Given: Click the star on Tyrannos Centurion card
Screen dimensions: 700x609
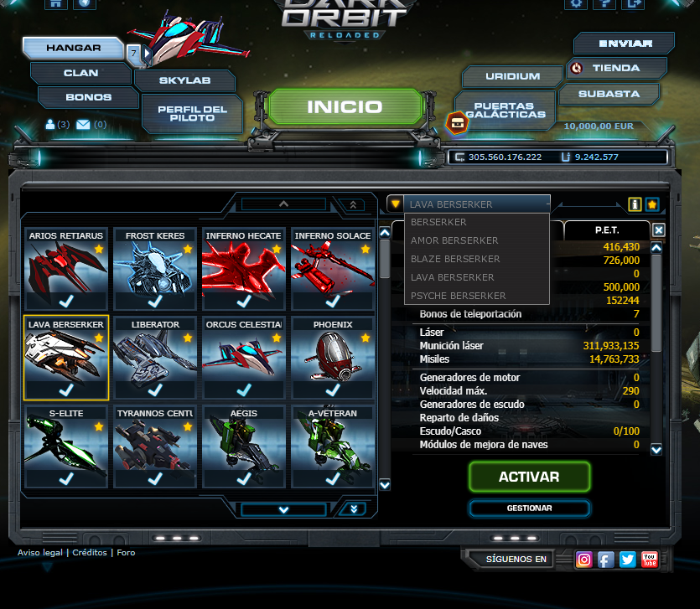Looking at the screenshot, I should pos(188,426).
